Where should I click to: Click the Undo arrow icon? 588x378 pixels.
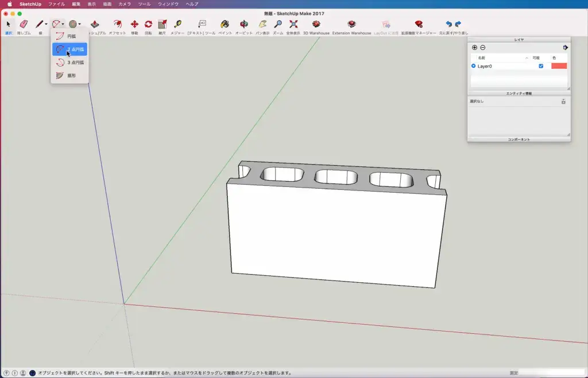[x=449, y=24]
